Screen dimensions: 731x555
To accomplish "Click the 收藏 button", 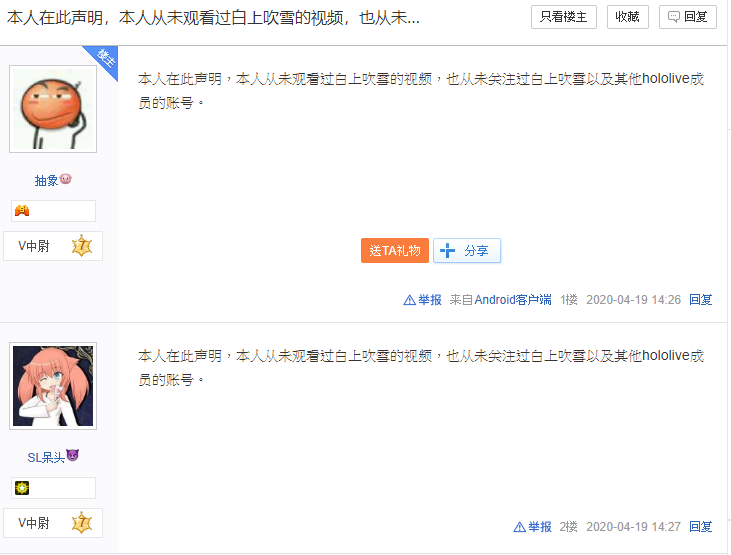I will coord(628,17).
